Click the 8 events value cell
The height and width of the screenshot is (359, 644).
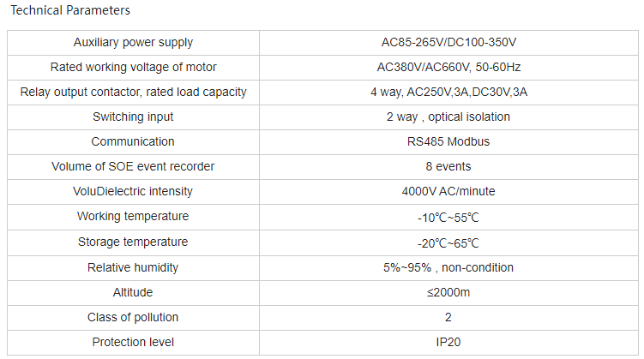(448, 166)
